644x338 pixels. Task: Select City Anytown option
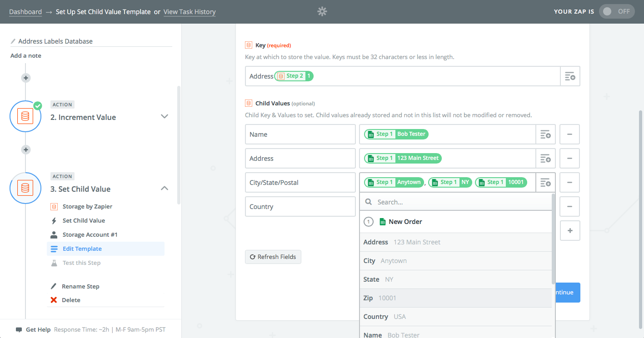[455, 261]
